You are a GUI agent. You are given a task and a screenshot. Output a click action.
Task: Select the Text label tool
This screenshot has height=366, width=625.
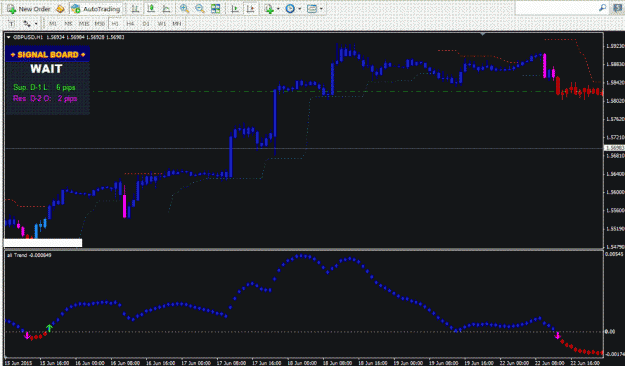click(x=12, y=24)
